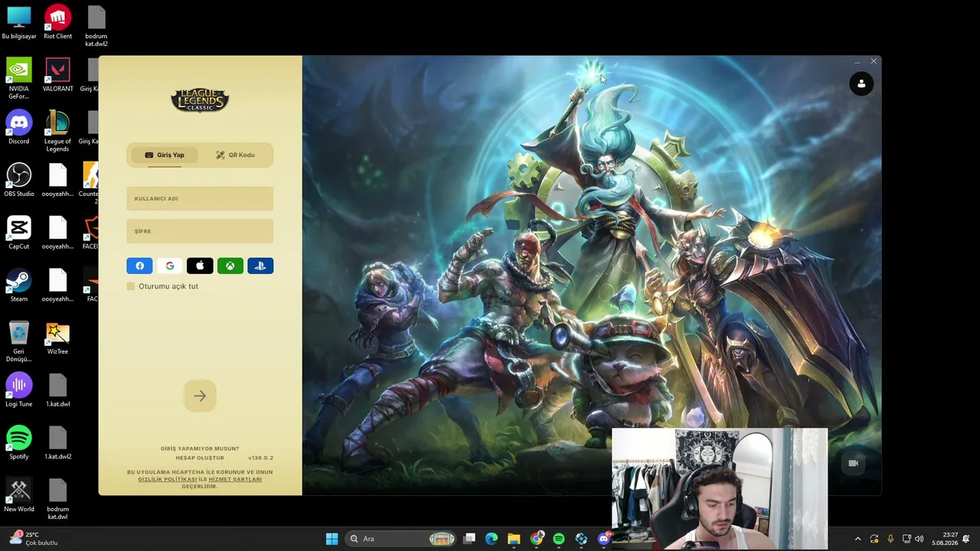Select the WizTree desktop shortcut
This screenshot has height=551, width=980.
coord(57,338)
